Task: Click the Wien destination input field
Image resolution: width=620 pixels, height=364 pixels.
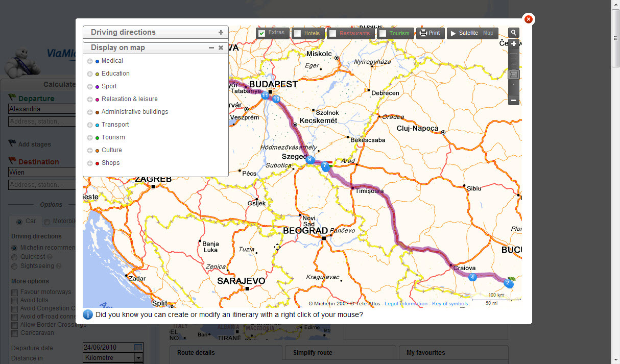Action: tap(42, 173)
